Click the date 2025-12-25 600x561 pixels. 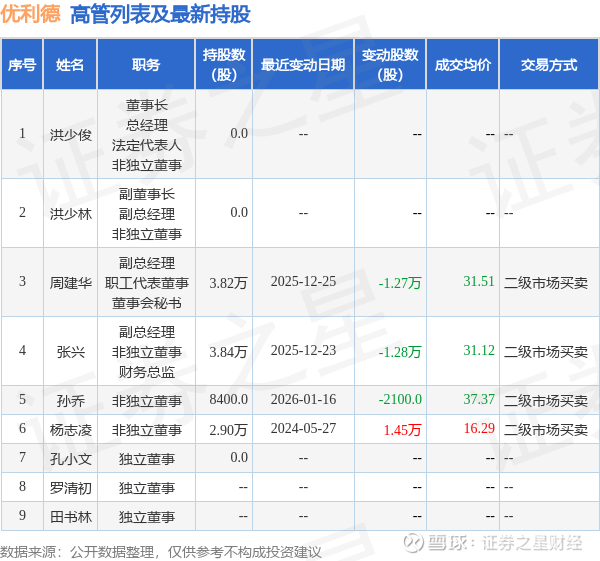point(303,281)
